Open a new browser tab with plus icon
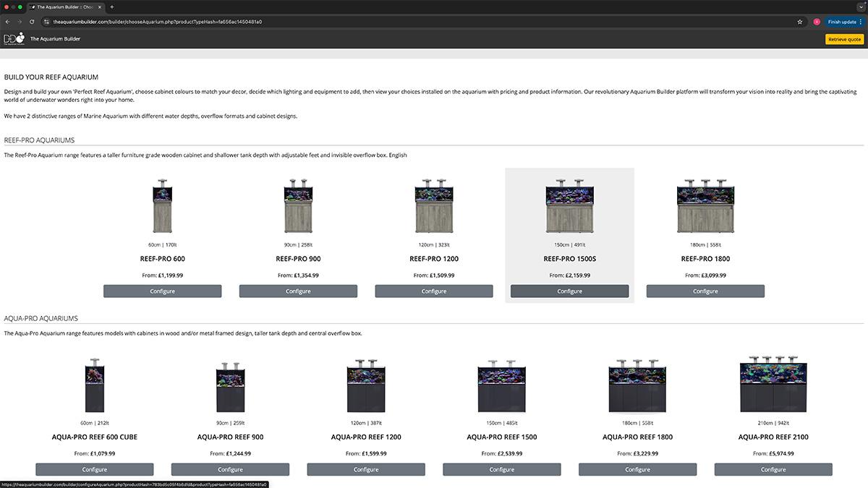Image resolution: width=868 pixels, height=488 pixels. point(111,7)
